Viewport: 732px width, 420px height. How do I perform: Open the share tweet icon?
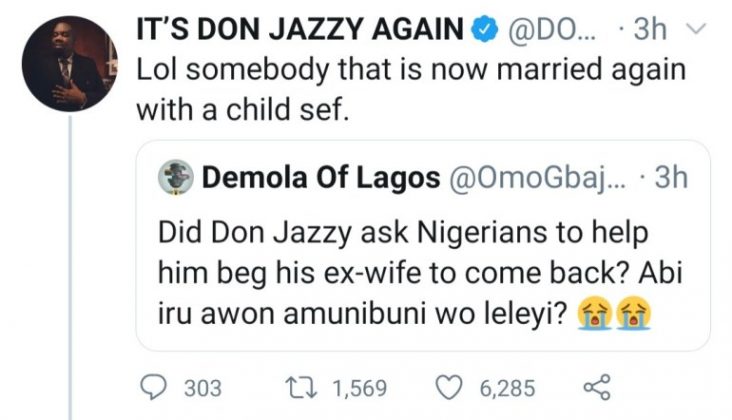click(595, 387)
